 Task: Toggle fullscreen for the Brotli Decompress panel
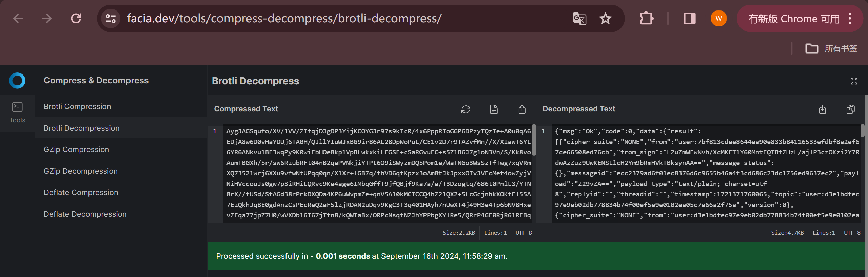[x=853, y=81]
